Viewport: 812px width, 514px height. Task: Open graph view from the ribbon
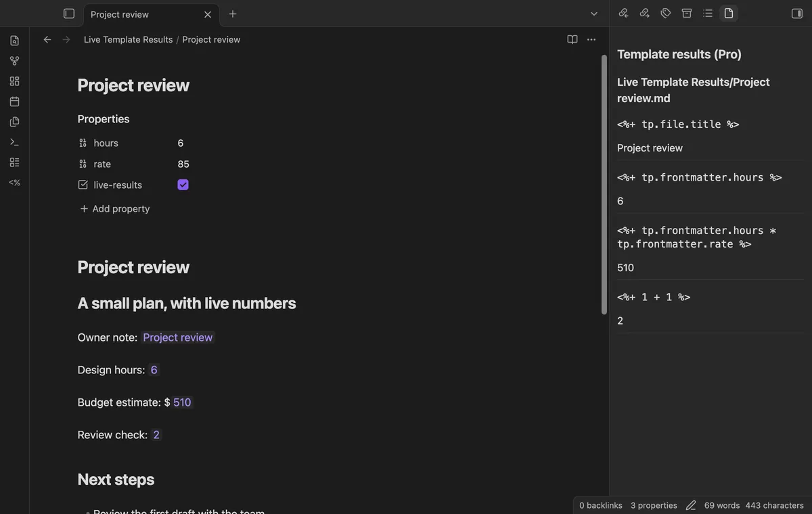(x=14, y=61)
